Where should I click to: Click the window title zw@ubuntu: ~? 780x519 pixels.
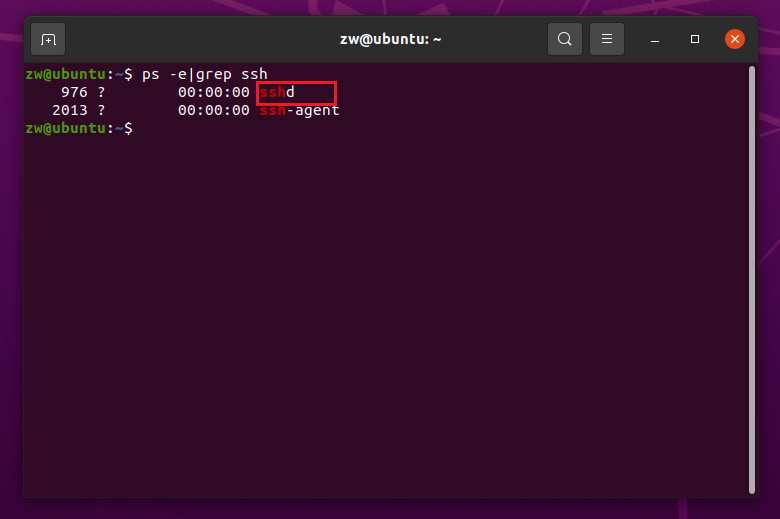[390, 39]
